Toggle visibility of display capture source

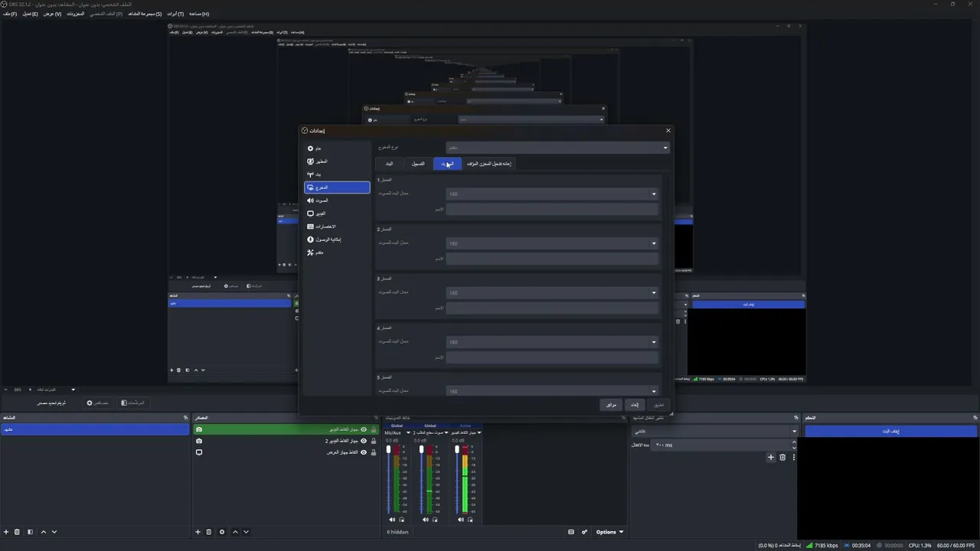[x=364, y=452]
